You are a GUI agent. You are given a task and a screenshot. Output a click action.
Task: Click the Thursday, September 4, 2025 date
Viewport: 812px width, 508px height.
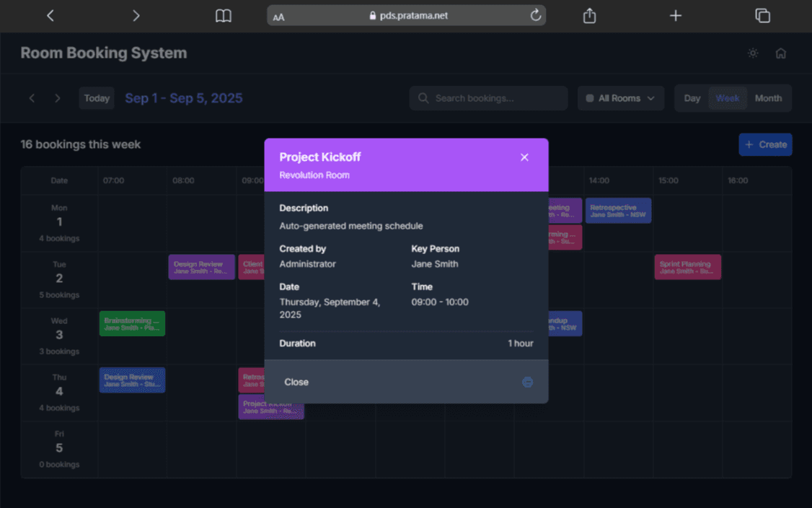tap(330, 308)
